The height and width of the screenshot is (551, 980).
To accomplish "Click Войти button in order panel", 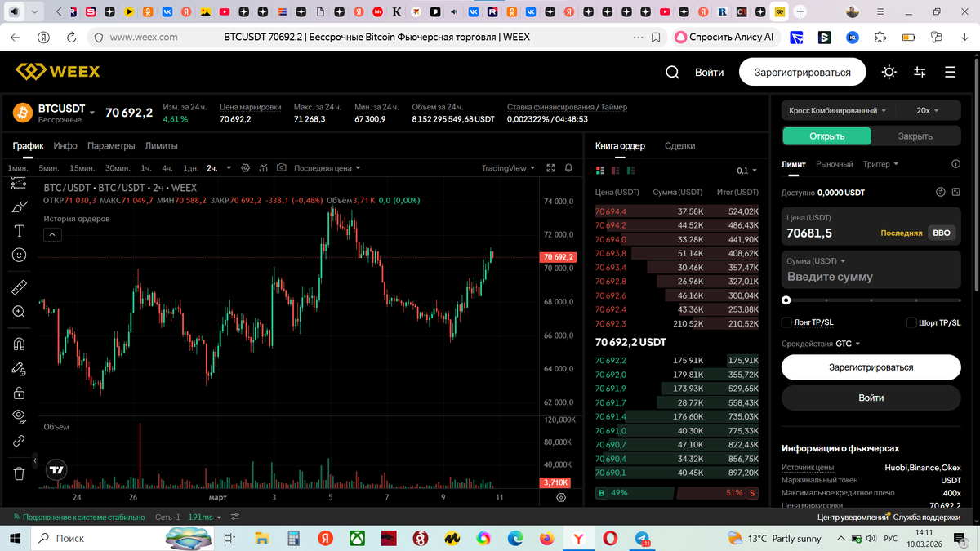I will click(871, 398).
